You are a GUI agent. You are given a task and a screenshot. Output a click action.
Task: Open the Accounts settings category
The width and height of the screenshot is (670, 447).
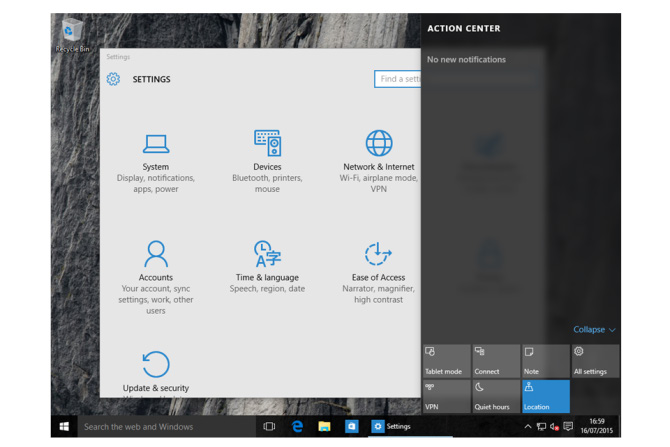tap(156, 277)
